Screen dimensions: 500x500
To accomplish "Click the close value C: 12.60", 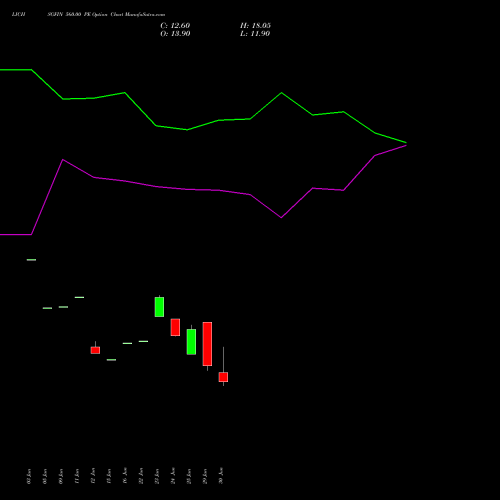I will (x=175, y=26).
